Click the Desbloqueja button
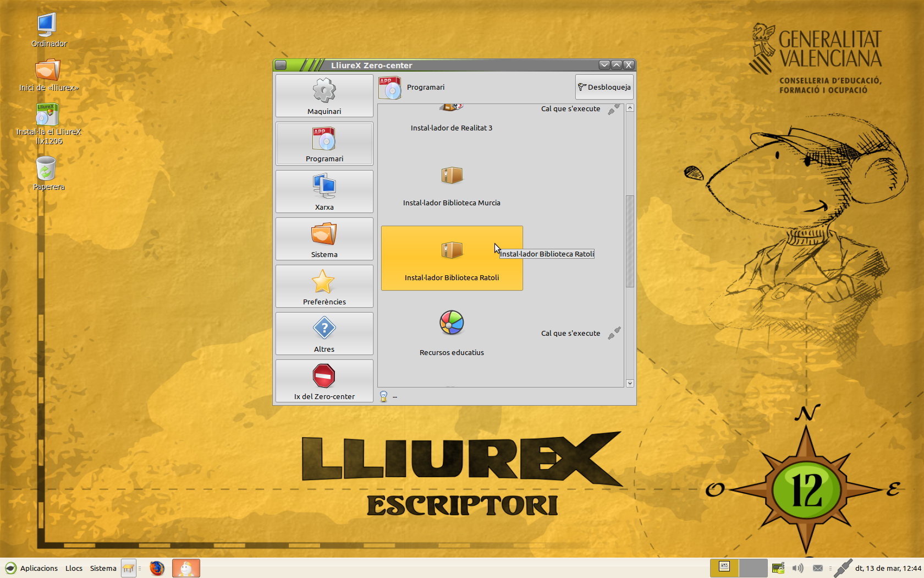The width and height of the screenshot is (924, 578). (x=604, y=87)
